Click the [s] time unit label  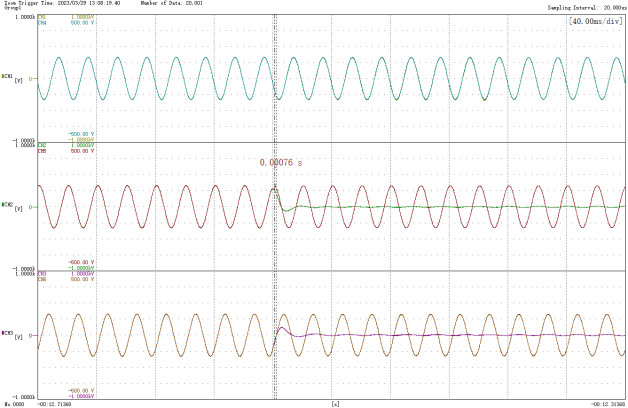(334, 403)
